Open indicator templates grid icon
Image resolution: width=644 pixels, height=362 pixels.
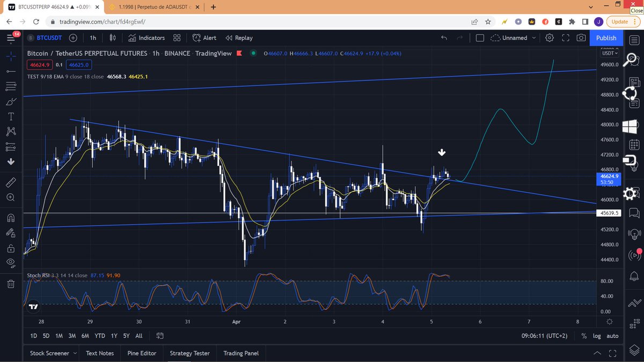[x=177, y=38]
